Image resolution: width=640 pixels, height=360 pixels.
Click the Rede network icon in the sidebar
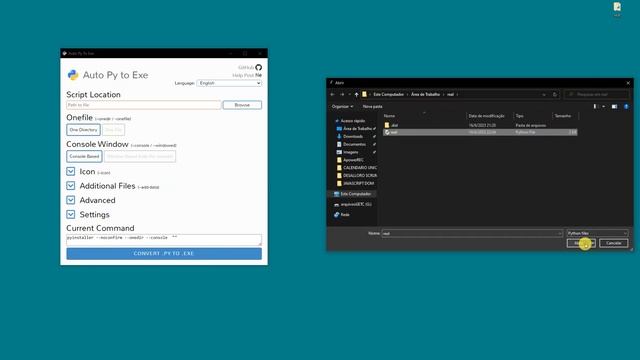click(x=337, y=214)
